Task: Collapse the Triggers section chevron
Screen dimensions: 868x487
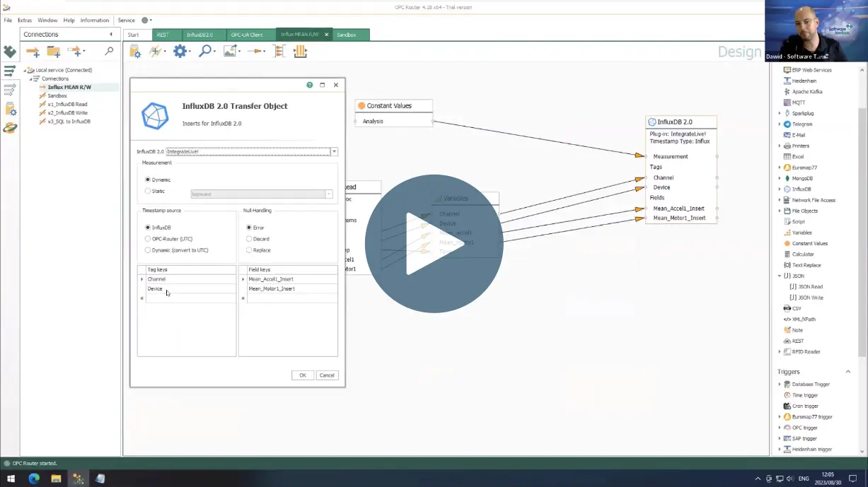Action: [x=847, y=372]
